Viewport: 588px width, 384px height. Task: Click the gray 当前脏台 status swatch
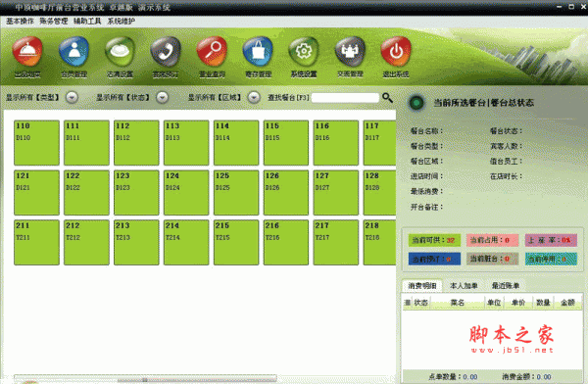(492, 259)
